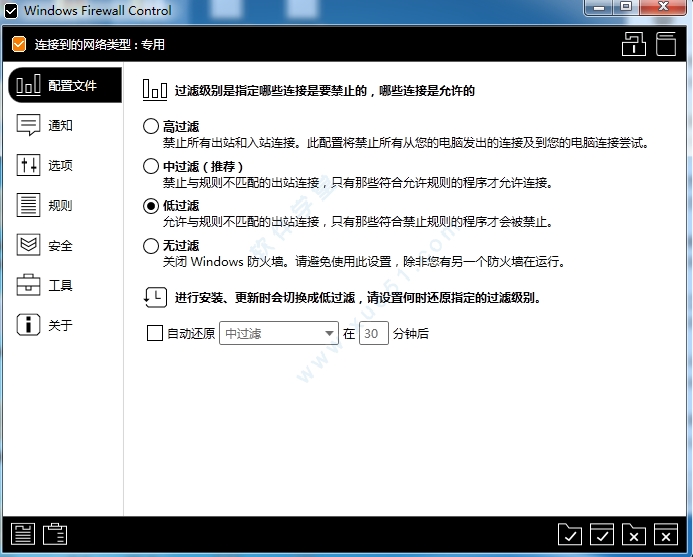Maximize the Windows Firewall Control window
This screenshot has height=557, width=693.
626,8
